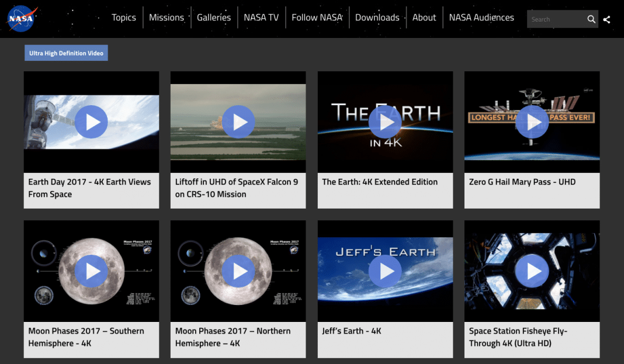Play the Jeff's Earth 4K video
The height and width of the screenshot is (364, 624).
385,271
